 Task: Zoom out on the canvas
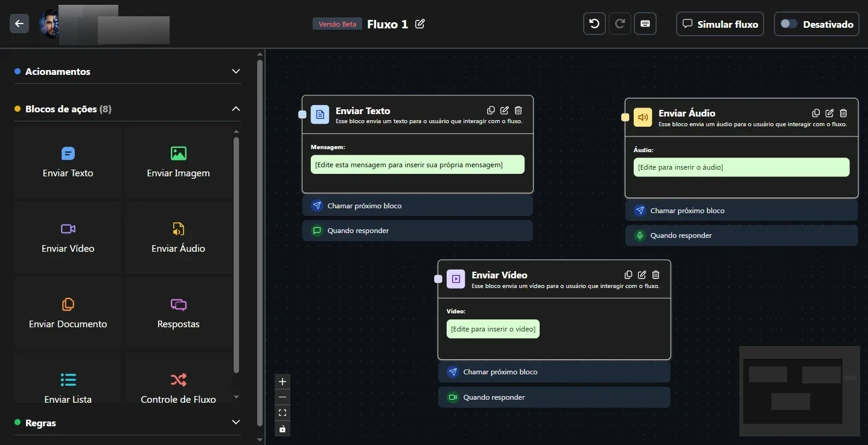(282, 397)
